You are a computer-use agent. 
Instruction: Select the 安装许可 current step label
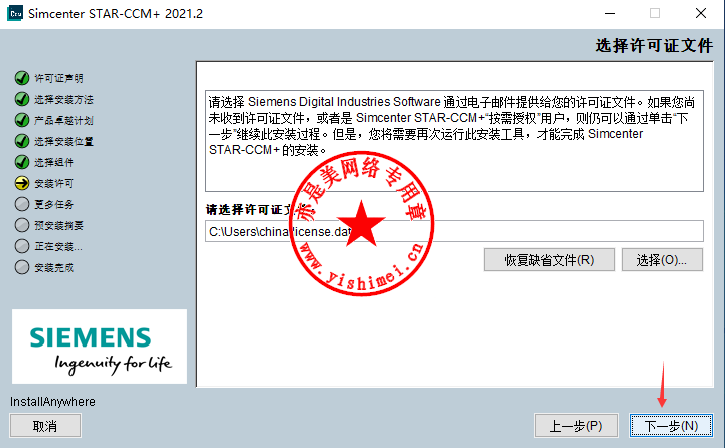tap(54, 184)
